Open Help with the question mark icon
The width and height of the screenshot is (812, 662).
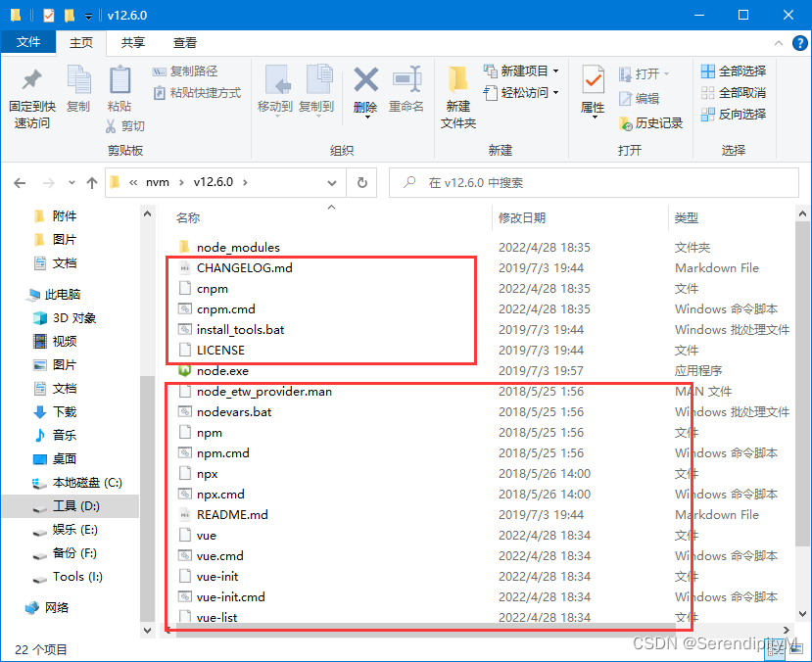coord(800,43)
